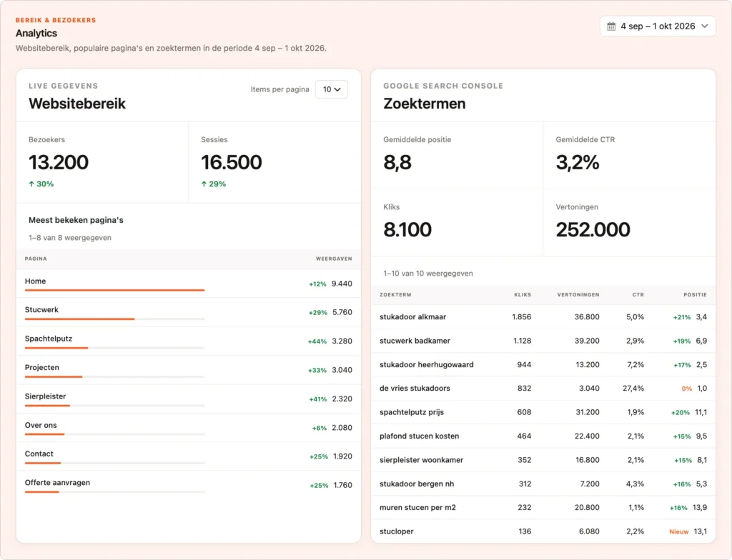Viewport: 732px width, 560px height.
Task: Select search term plafond stucen kosten
Action: 419,436
